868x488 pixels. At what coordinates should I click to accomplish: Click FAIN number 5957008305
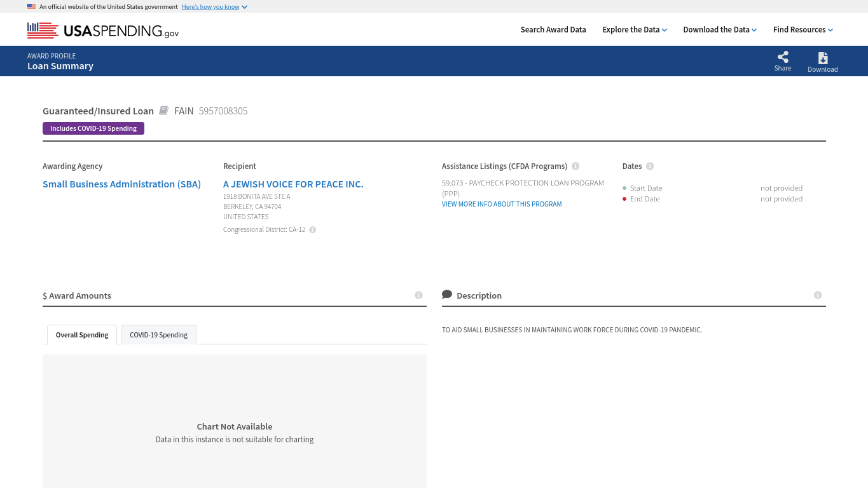coord(223,111)
